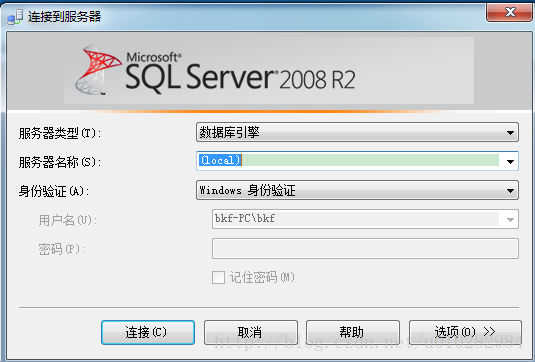Click the connect-to-server title bar icon
Image resolution: width=535 pixels, height=362 pixels.
coord(15,17)
